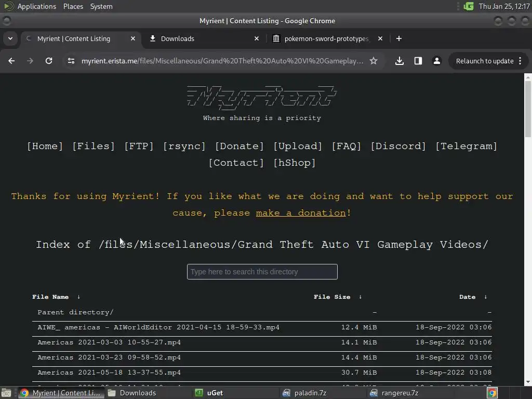Click the uGet tray icon in top panel

469,6
